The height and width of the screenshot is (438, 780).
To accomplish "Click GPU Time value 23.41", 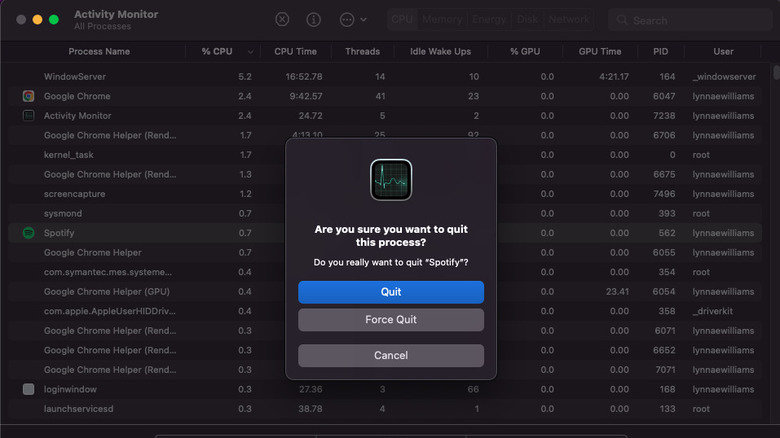I will [617, 292].
